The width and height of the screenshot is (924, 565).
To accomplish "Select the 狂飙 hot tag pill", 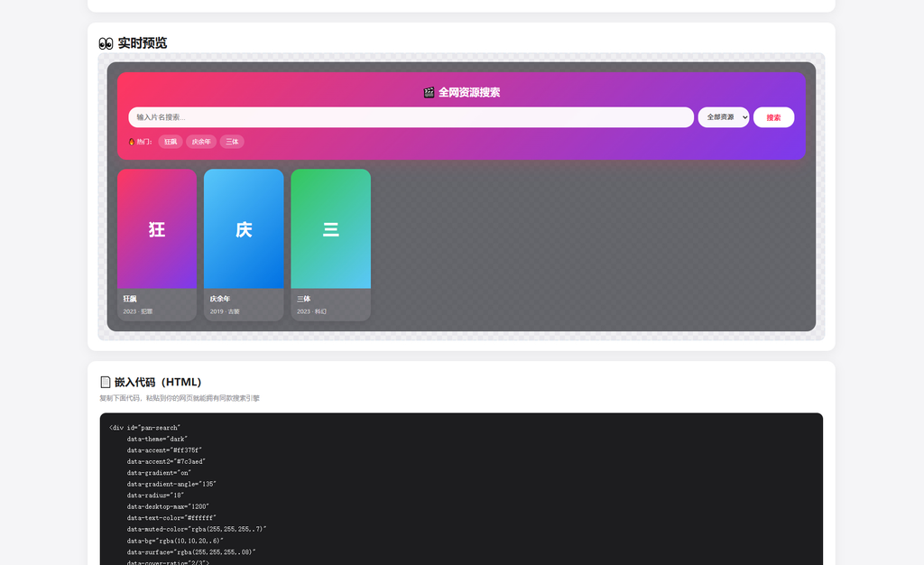I will click(x=171, y=142).
